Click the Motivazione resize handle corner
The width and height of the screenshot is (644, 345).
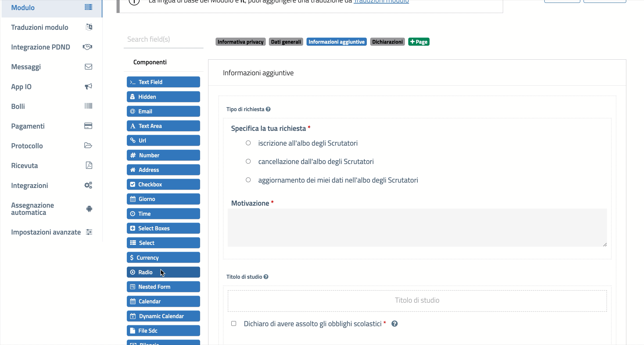[x=605, y=244]
